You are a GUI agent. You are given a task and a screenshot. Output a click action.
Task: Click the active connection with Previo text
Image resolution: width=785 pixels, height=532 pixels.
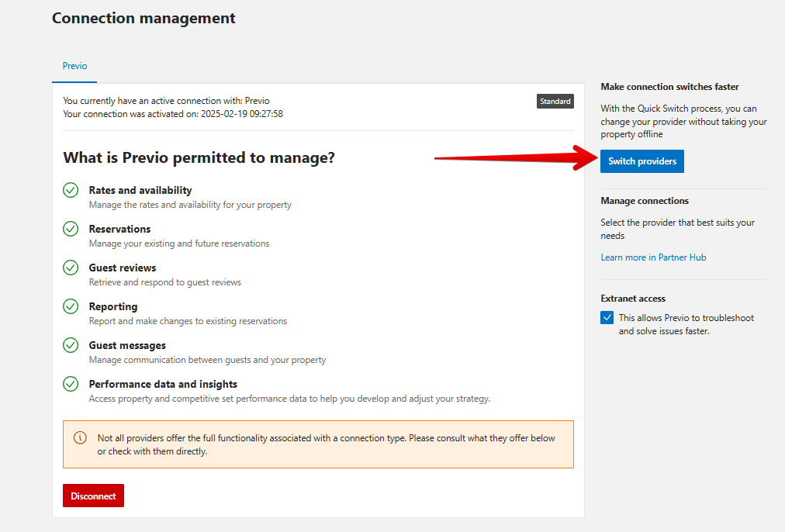click(166, 101)
